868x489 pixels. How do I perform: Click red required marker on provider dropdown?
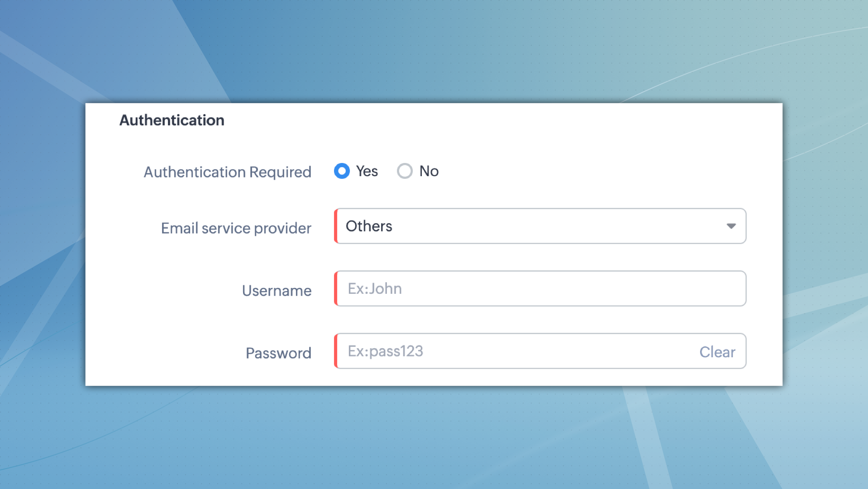pos(336,226)
